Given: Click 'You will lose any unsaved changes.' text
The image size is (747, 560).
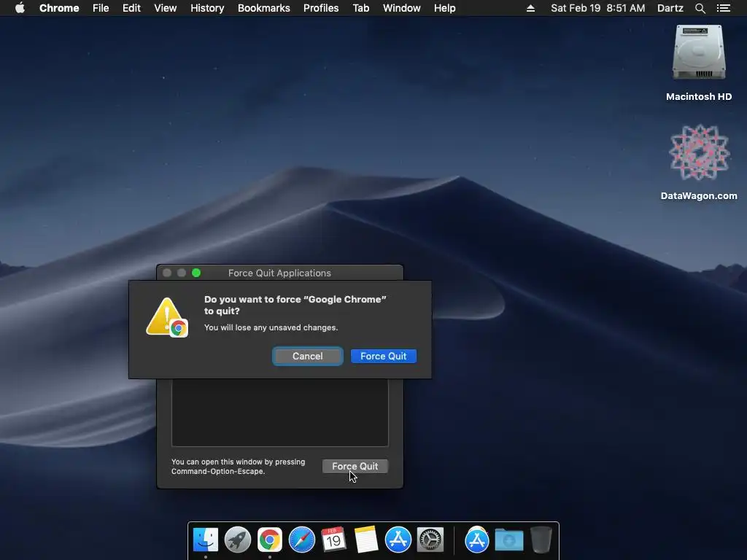Looking at the screenshot, I should point(271,327).
